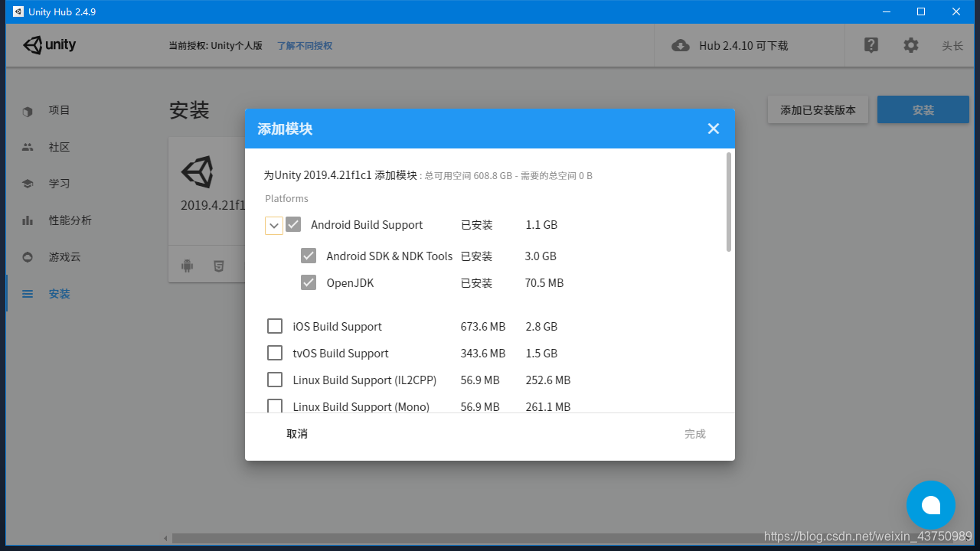
Task: Click the Unity Hub title bar app icon
Action: point(18,11)
